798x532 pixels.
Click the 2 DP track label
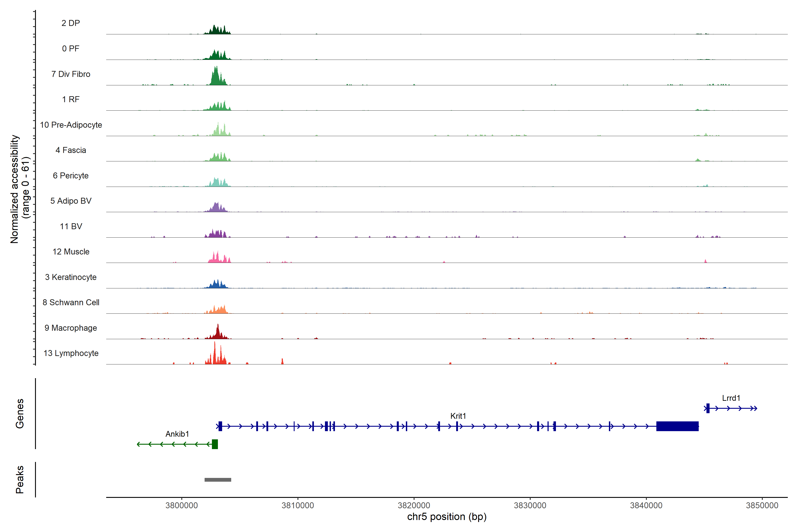click(x=70, y=23)
